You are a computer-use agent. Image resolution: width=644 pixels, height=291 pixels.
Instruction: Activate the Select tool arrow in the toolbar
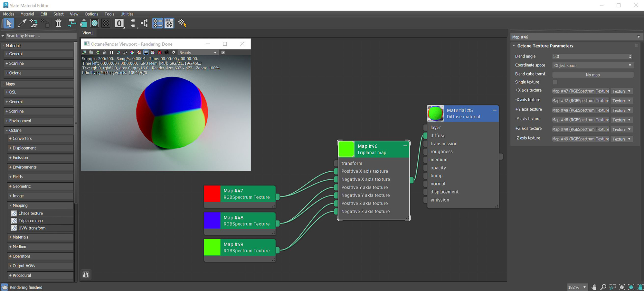coord(9,23)
